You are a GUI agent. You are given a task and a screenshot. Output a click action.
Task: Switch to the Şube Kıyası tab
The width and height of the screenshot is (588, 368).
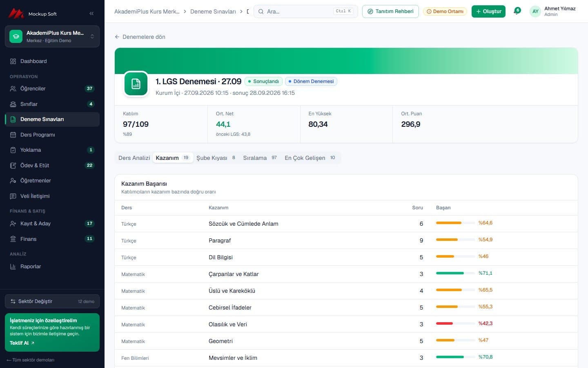[x=216, y=158]
